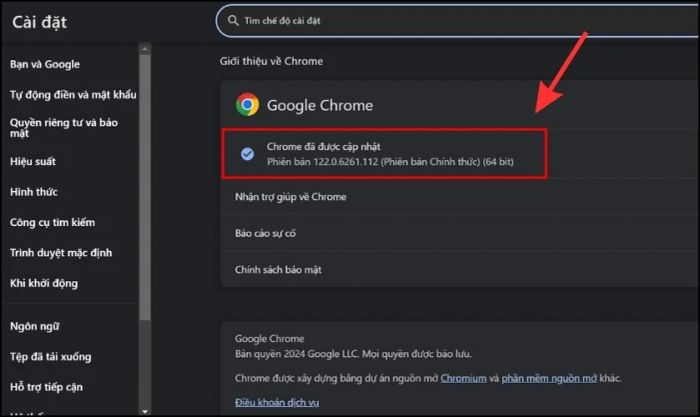Open "Tự động điền và mật khẩu" section

point(73,95)
